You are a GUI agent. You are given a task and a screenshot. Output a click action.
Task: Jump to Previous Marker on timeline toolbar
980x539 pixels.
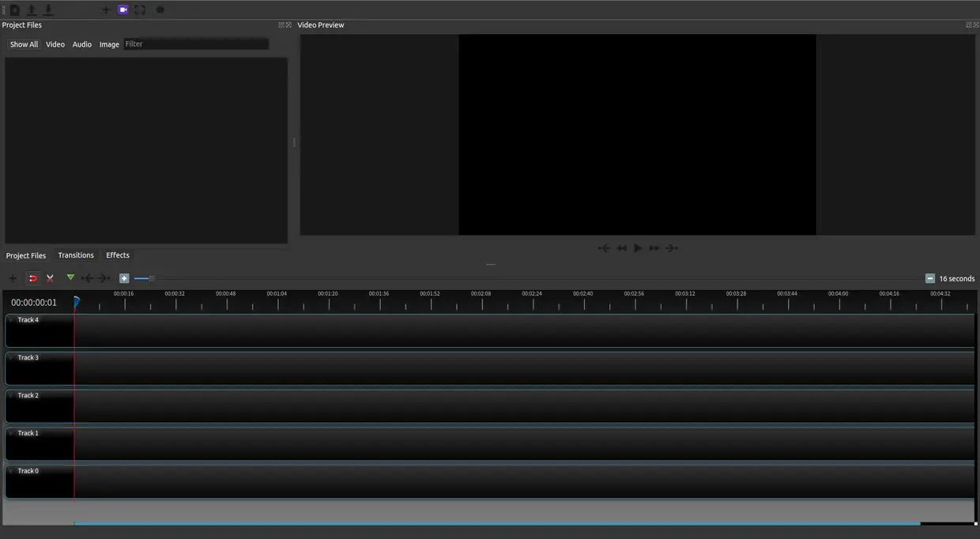tap(88, 278)
